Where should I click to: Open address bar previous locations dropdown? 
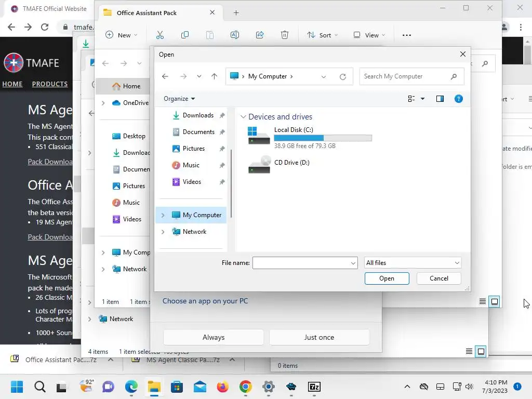[323, 77]
